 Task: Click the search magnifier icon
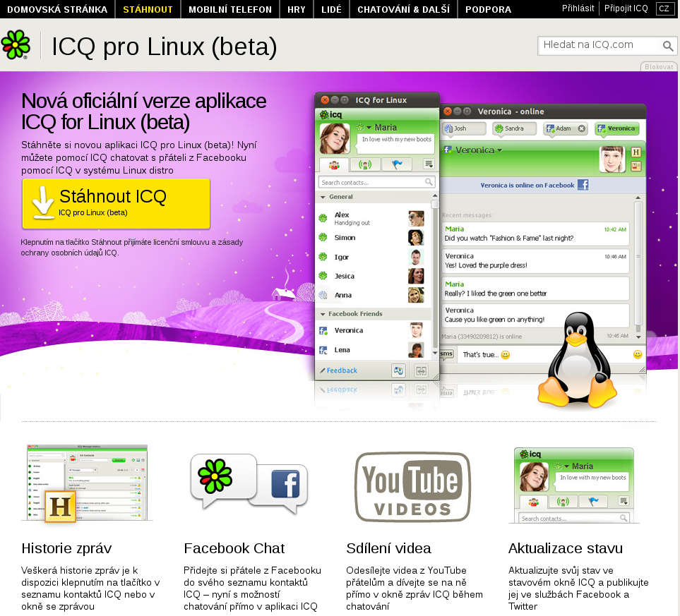pos(667,47)
